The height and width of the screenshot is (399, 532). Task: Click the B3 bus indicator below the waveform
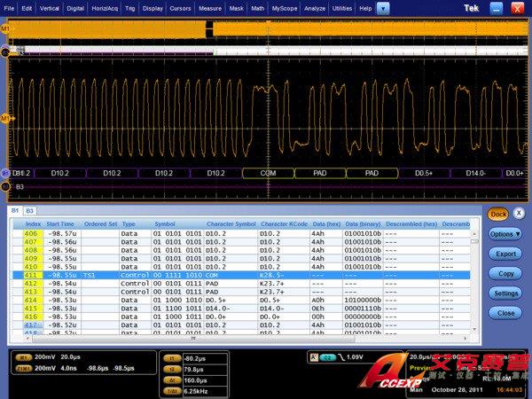point(5,186)
